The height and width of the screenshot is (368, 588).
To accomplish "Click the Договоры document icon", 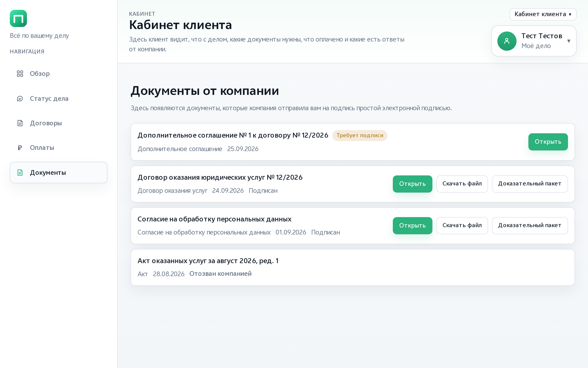I will (20, 123).
